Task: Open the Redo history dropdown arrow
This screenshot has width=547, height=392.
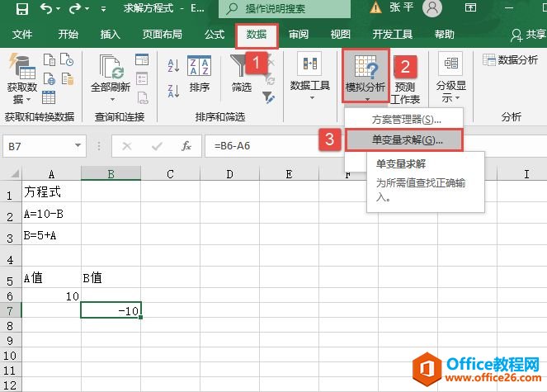Action: tap(87, 8)
